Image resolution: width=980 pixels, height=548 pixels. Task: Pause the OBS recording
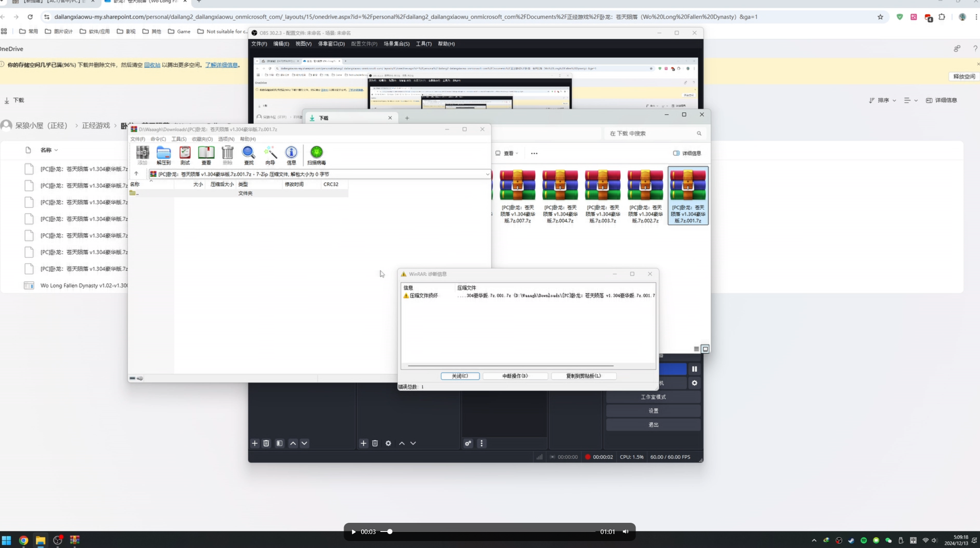tap(694, 369)
